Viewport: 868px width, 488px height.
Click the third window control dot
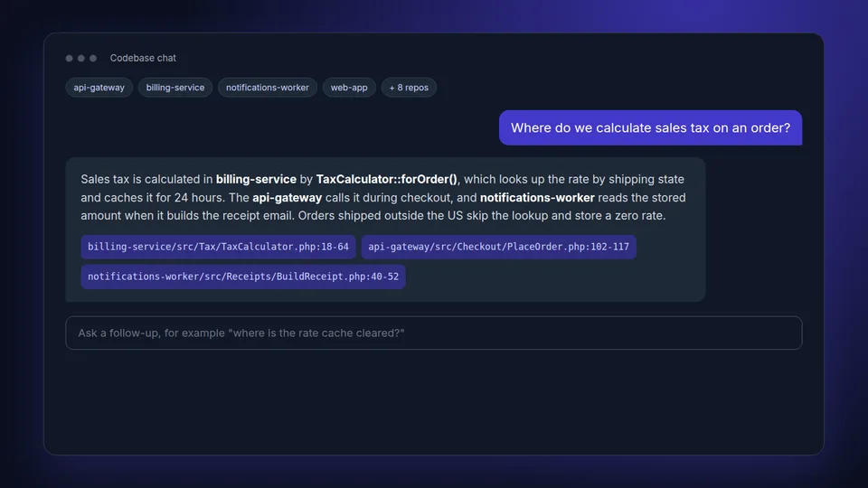coord(93,58)
